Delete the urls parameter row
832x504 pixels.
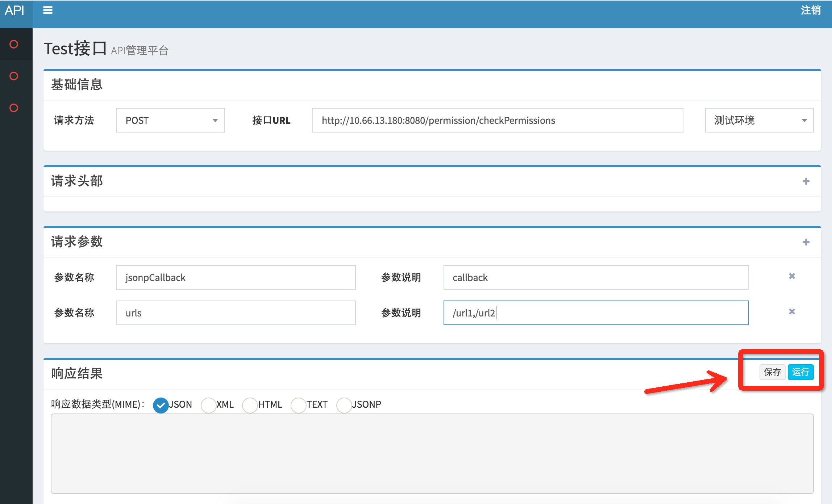pyautogui.click(x=792, y=312)
